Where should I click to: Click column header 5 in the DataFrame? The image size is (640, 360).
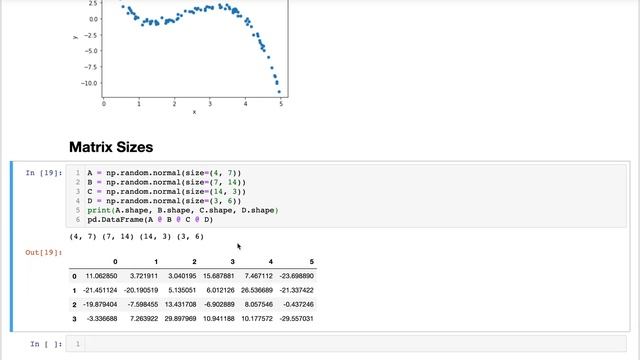pos(311,262)
